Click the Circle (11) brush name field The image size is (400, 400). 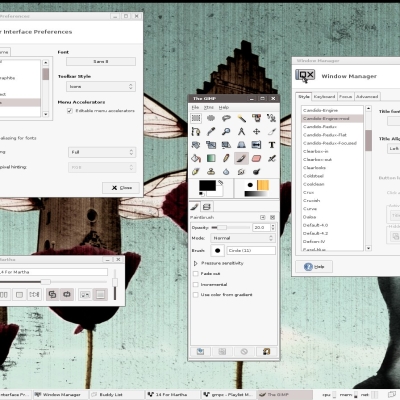[251, 250]
